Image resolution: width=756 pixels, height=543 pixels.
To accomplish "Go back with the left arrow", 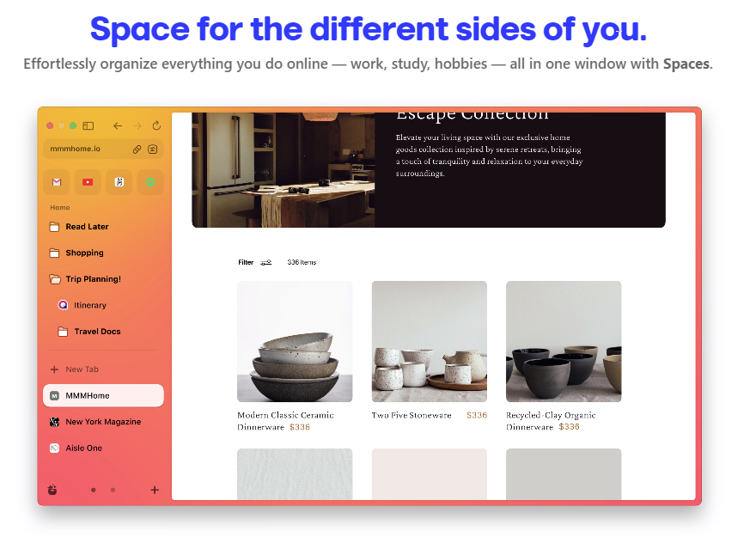I will point(118,125).
